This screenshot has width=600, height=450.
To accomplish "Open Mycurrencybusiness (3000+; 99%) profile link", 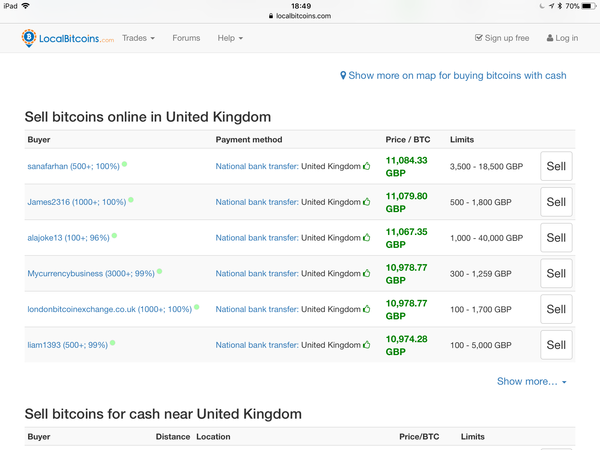I will (91, 274).
